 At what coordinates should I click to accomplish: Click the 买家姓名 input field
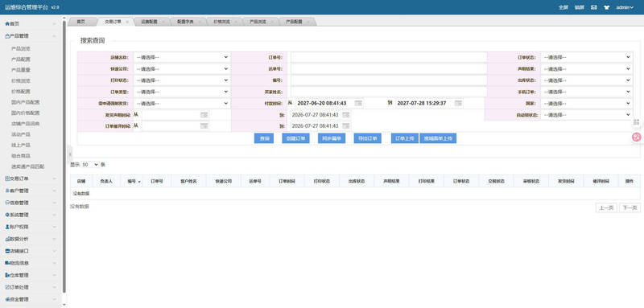389,92
